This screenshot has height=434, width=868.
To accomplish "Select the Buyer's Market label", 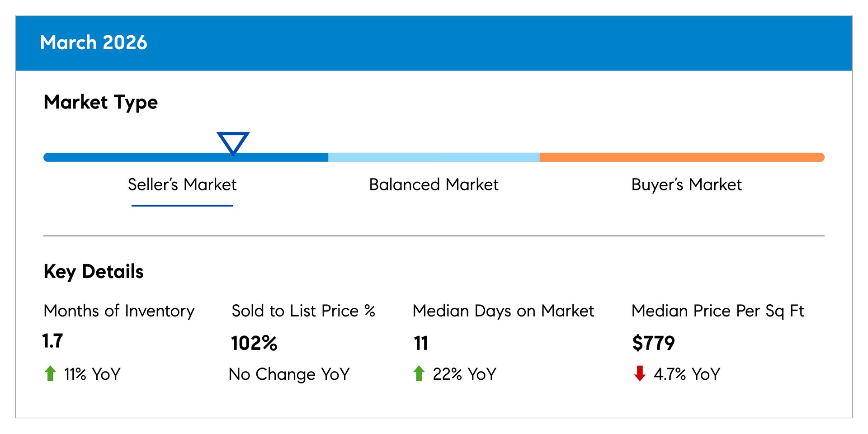I will [686, 184].
